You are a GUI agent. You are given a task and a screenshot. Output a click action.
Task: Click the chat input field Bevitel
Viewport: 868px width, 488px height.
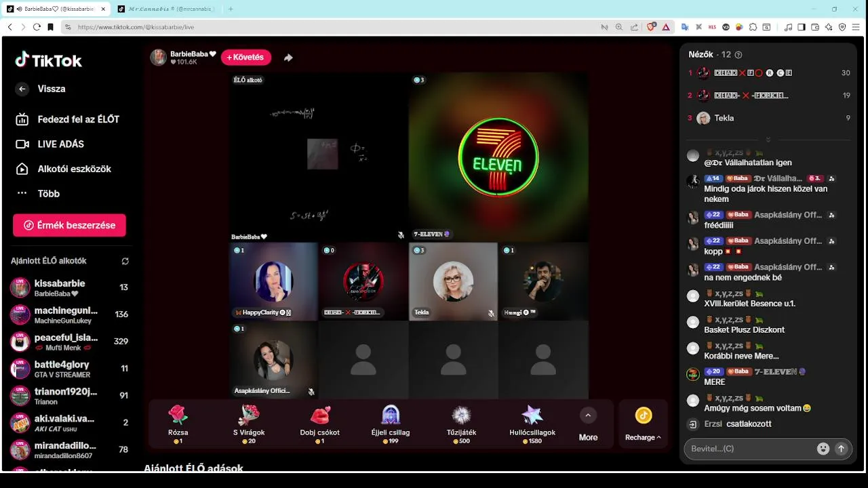751,449
